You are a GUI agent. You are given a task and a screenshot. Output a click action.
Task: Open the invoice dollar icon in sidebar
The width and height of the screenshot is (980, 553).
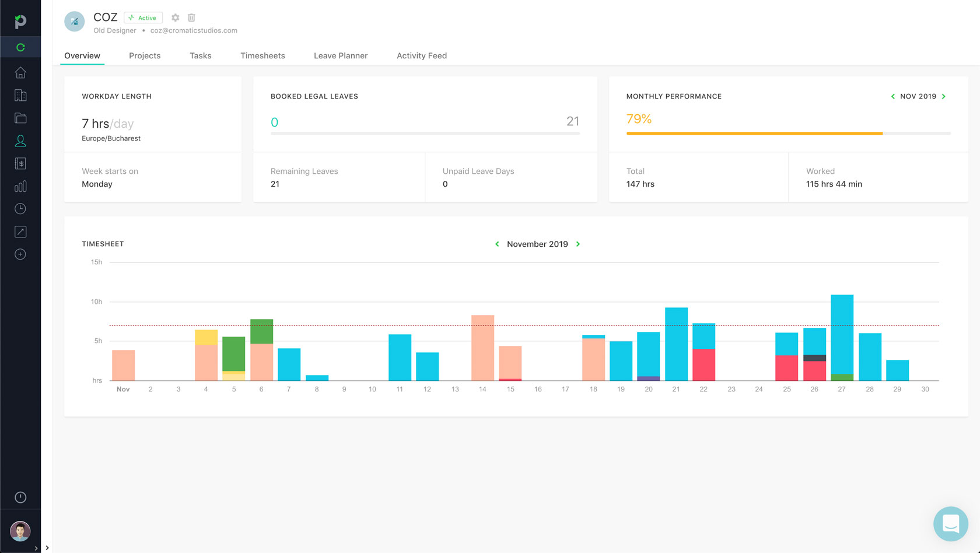pyautogui.click(x=20, y=164)
